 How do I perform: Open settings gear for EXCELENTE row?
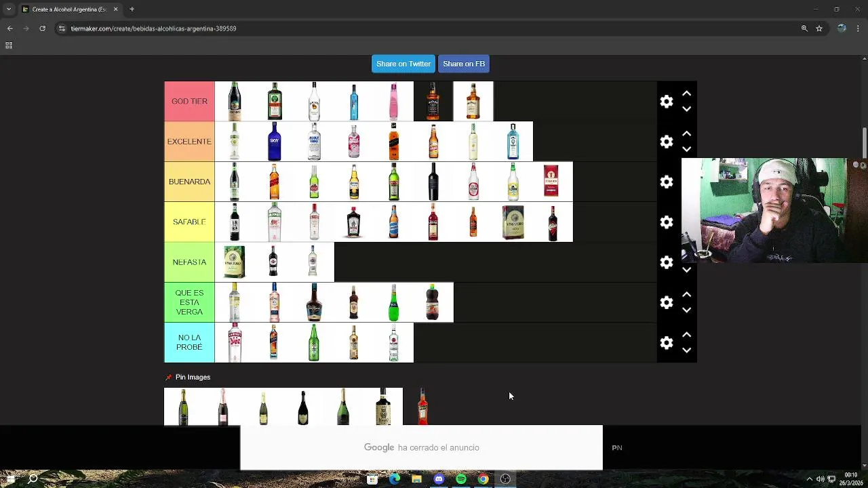coord(667,142)
